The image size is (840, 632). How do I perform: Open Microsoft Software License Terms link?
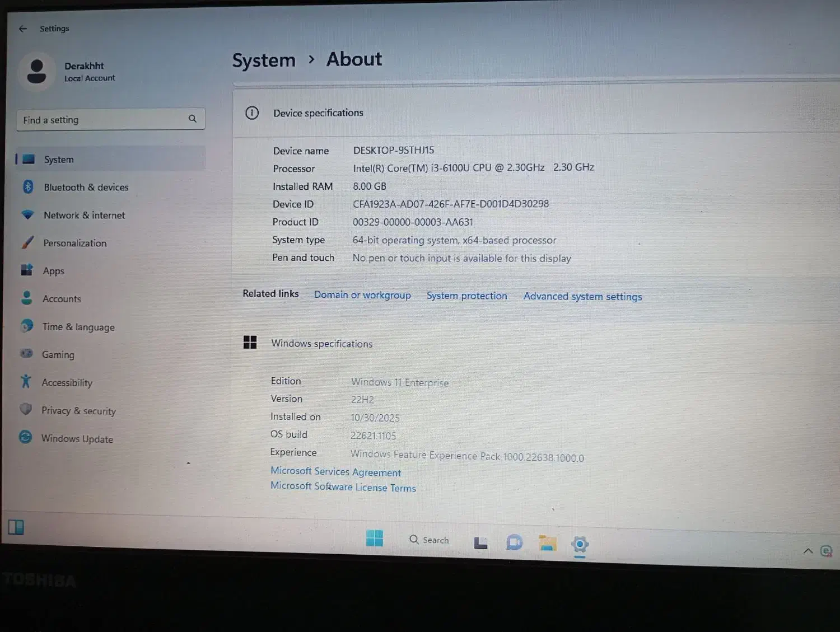(343, 486)
